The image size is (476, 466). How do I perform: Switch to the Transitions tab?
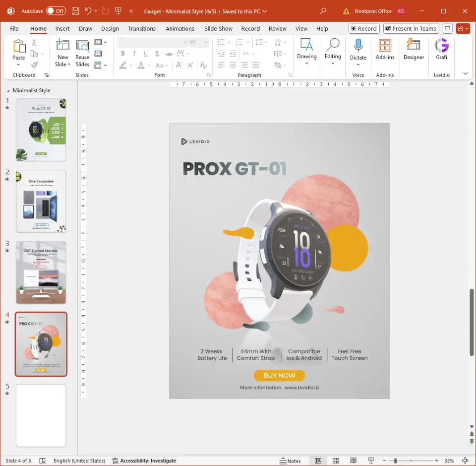(x=142, y=29)
